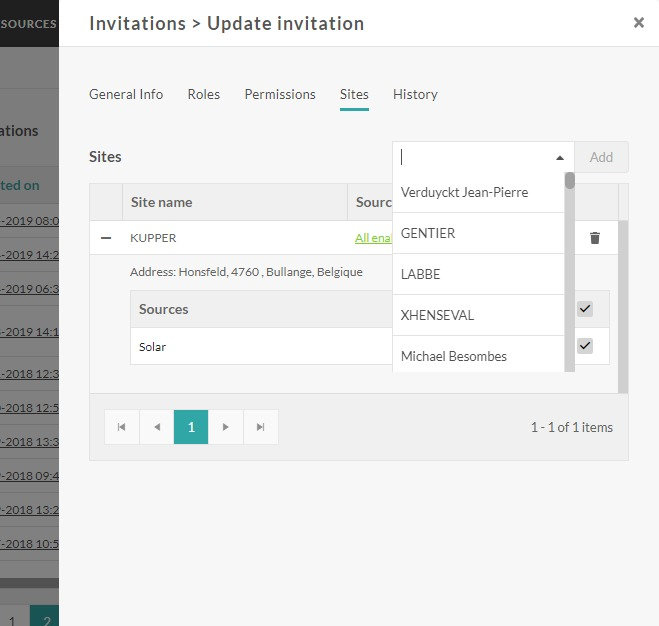Click the Site name column header
The image size is (659, 626).
[235, 202]
